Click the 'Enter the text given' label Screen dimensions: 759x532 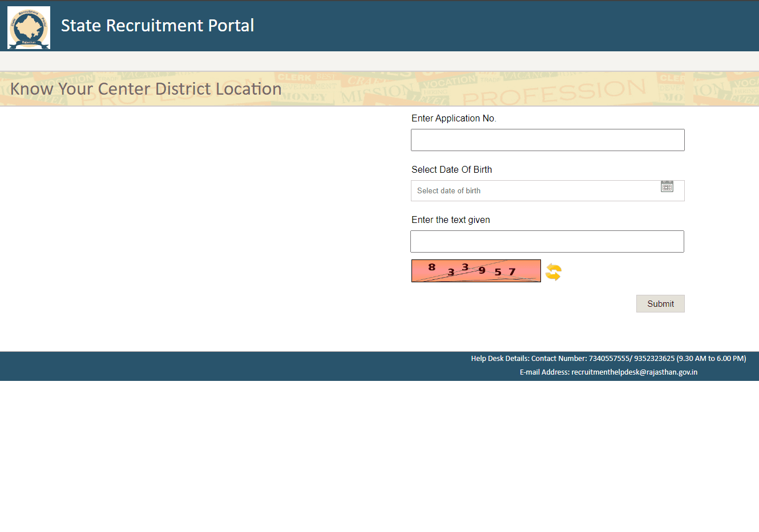coord(450,220)
